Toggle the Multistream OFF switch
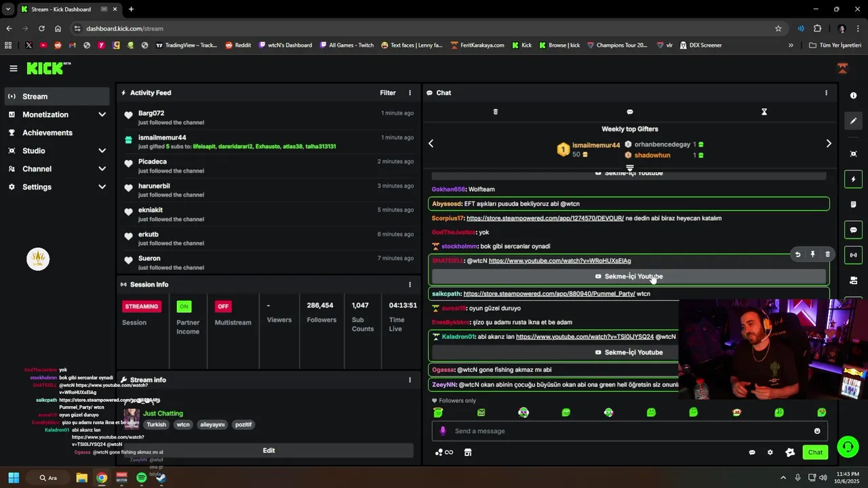The height and width of the screenshot is (488, 868). pos(222,306)
